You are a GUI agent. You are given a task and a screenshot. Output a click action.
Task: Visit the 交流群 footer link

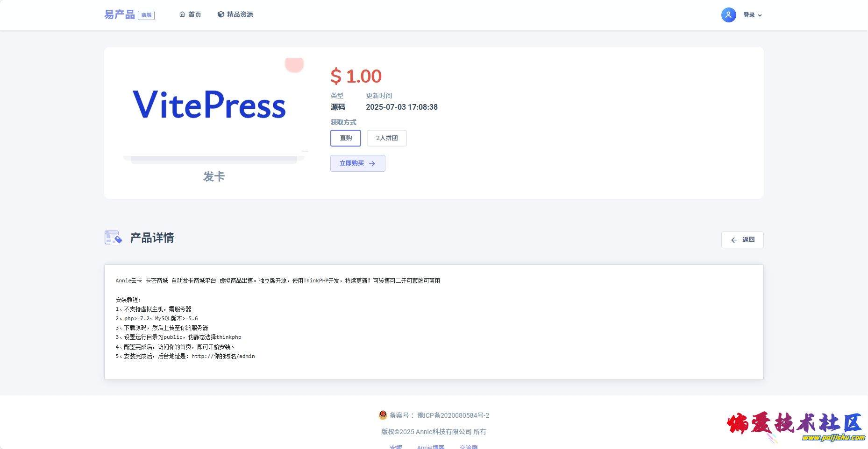[x=469, y=446]
